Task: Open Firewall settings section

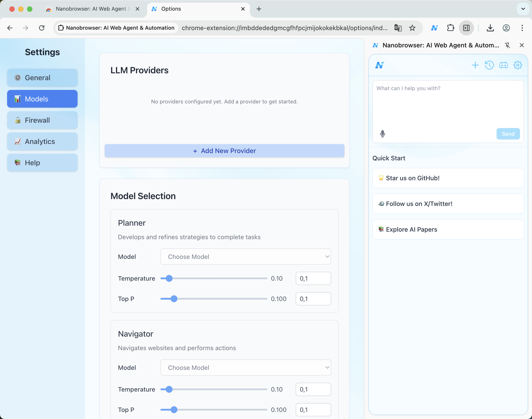Action: [x=42, y=120]
